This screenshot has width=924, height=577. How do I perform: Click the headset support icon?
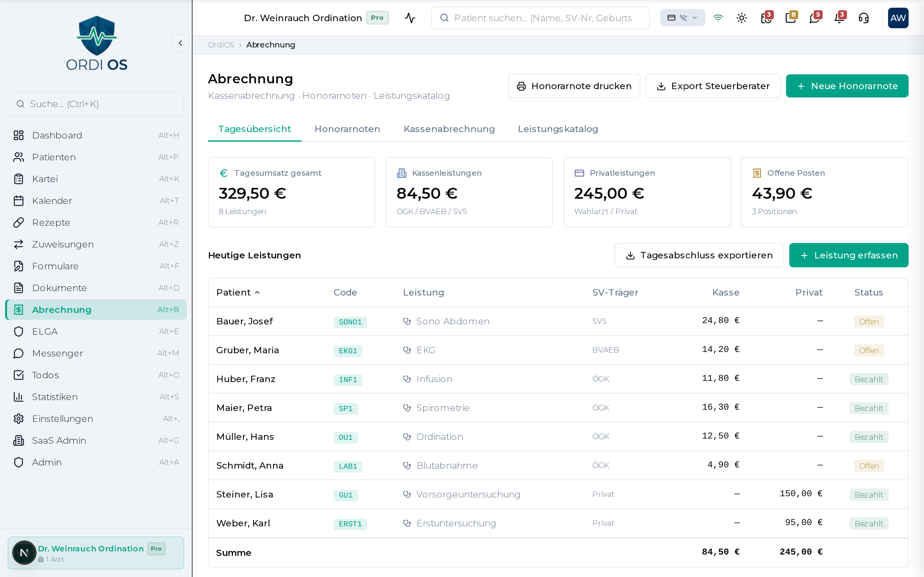(x=863, y=18)
